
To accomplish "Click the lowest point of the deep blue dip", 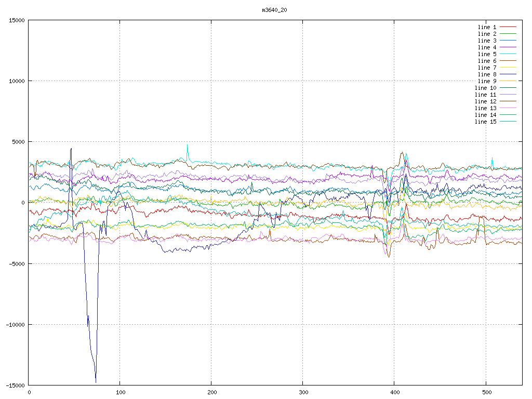I will (x=96, y=382).
